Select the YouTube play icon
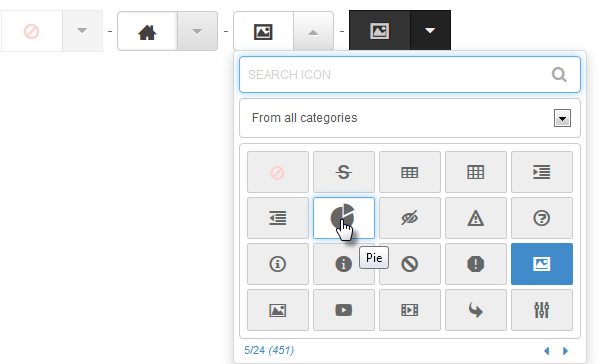 point(344,310)
